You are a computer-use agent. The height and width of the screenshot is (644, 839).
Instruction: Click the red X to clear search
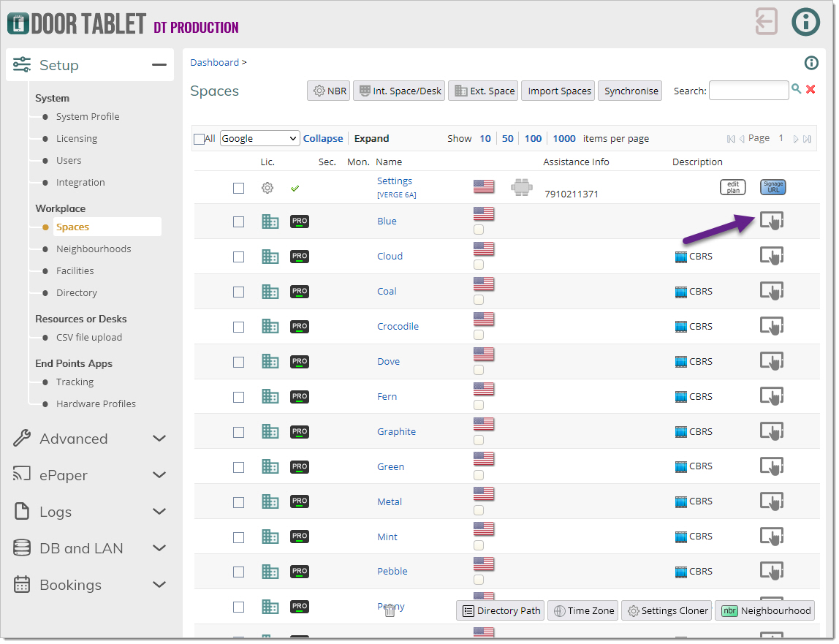coord(810,89)
